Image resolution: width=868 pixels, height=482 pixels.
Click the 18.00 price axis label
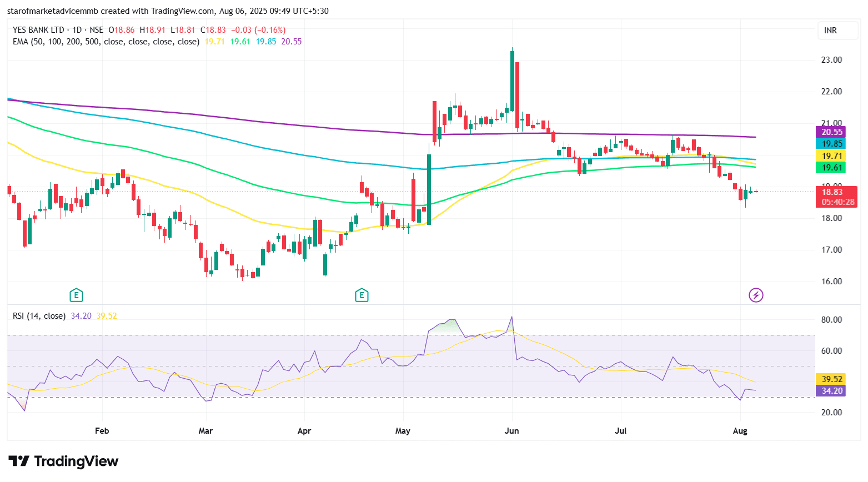[831, 218]
